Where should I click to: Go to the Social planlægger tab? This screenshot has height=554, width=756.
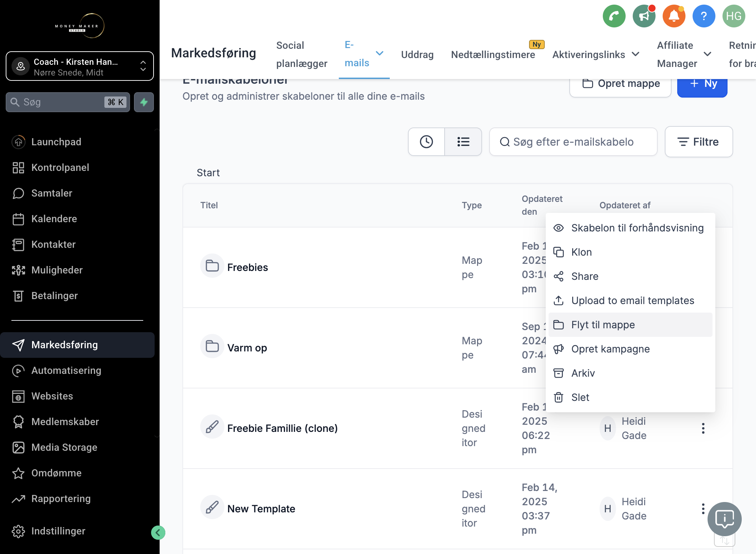pyautogui.click(x=301, y=54)
